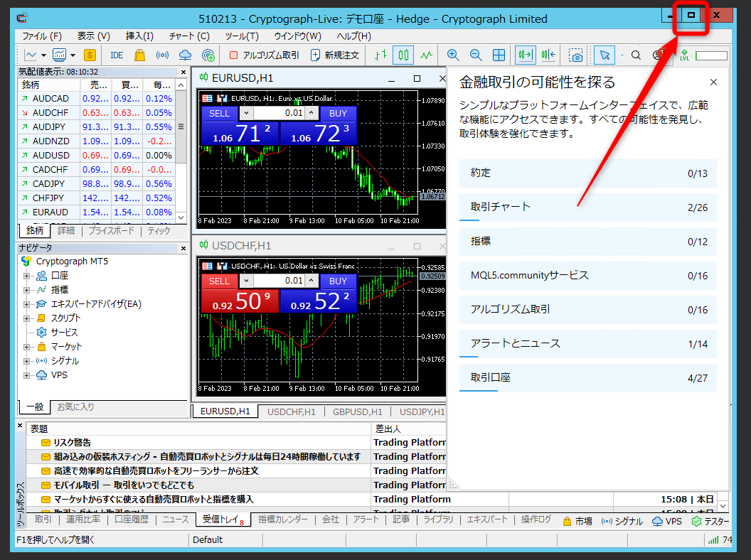Expand the スクリプト tree node
The width and height of the screenshot is (751, 560).
pyautogui.click(x=27, y=318)
